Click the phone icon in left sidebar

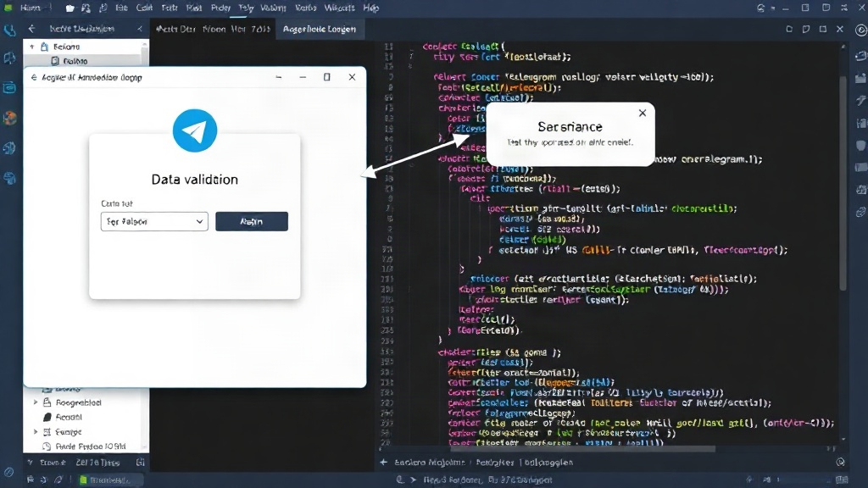click(x=9, y=30)
